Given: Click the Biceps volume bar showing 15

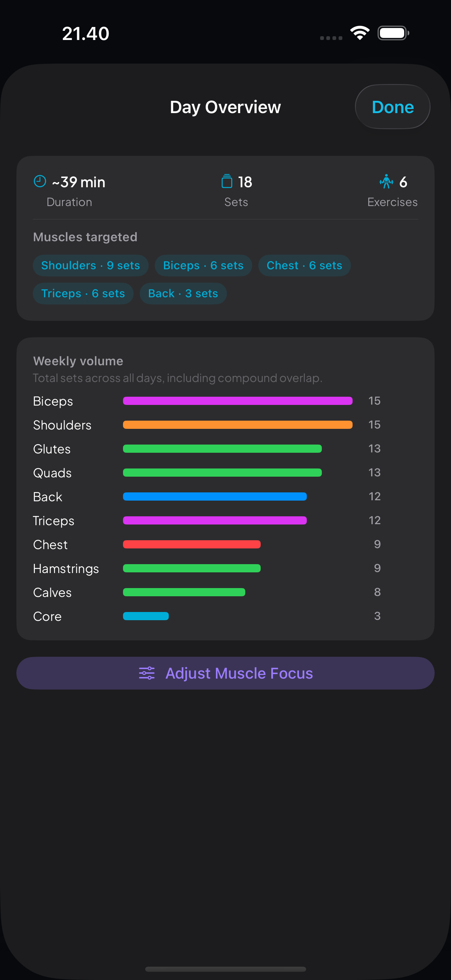Looking at the screenshot, I should tap(238, 400).
